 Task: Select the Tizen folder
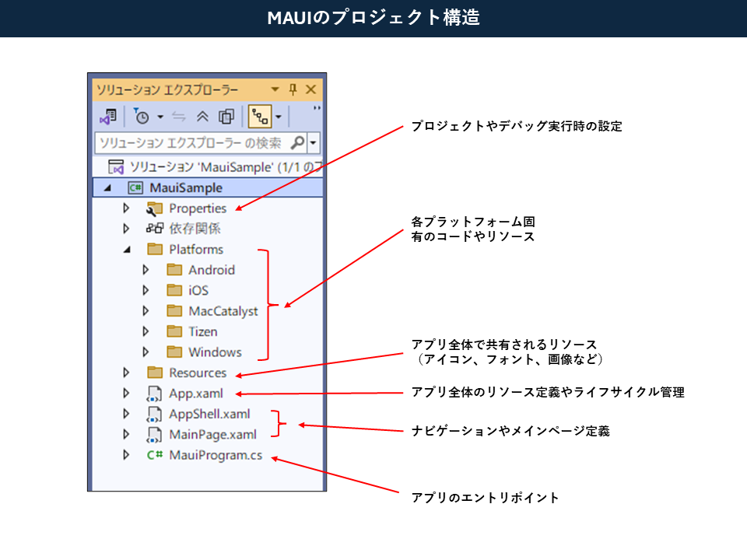click(x=203, y=331)
